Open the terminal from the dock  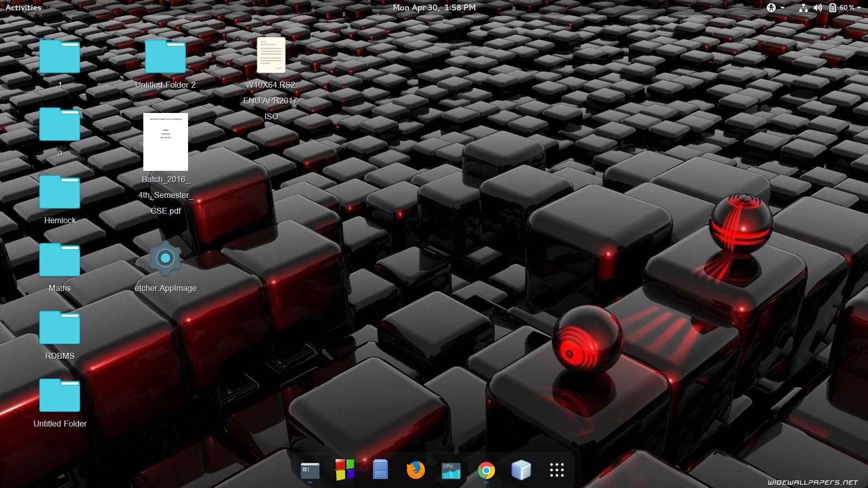[309, 470]
